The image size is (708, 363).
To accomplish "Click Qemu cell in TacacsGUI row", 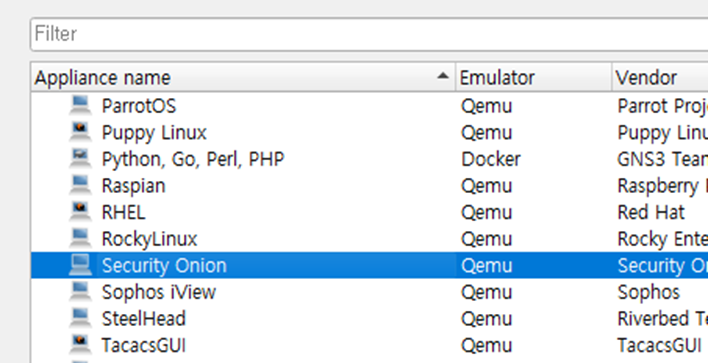I will pos(487,347).
